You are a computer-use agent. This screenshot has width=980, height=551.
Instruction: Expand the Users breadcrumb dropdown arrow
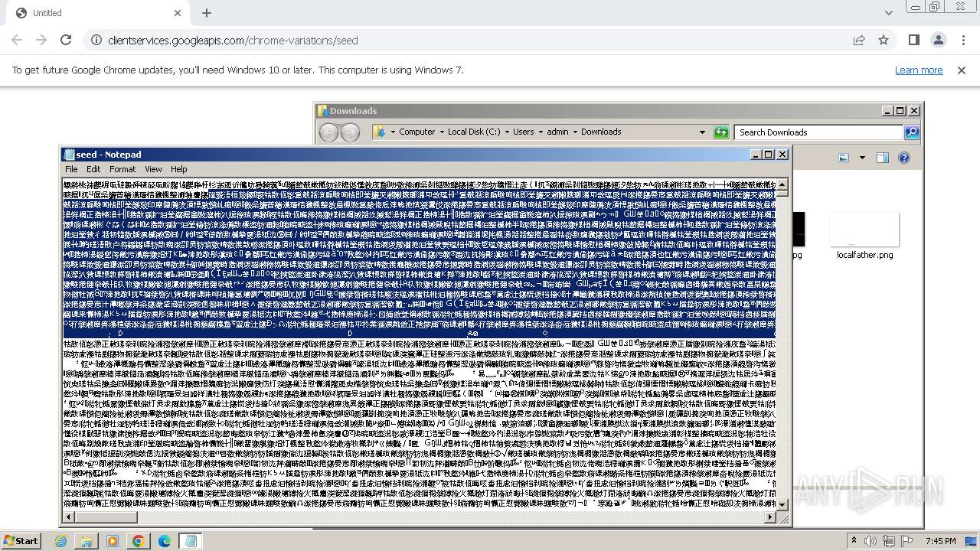pyautogui.click(x=541, y=132)
